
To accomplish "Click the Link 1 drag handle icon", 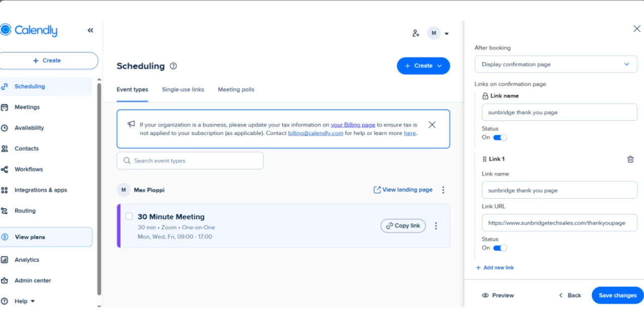I will click(x=485, y=159).
